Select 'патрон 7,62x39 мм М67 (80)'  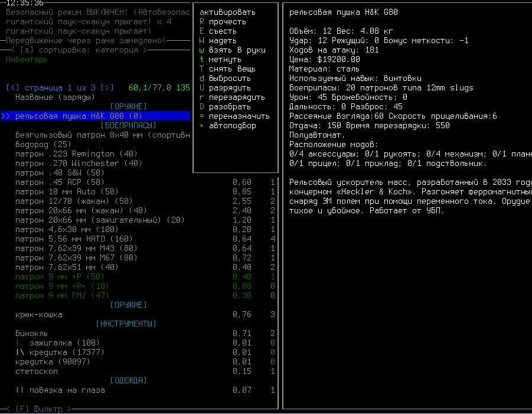pos(76,258)
